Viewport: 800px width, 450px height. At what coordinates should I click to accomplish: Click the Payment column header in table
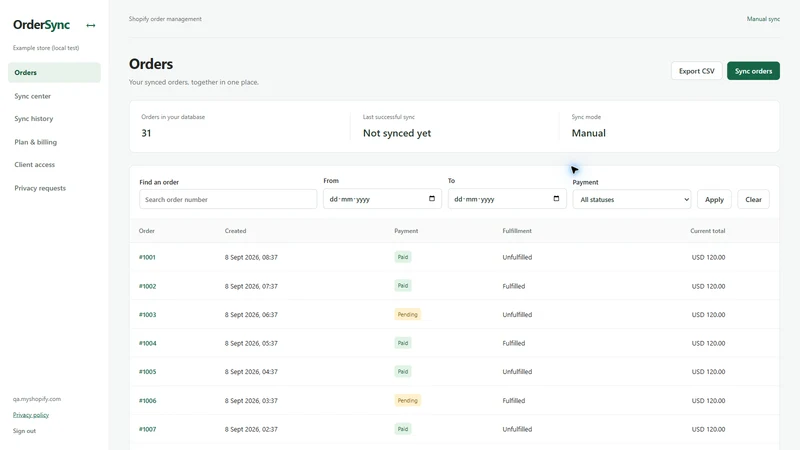406,231
